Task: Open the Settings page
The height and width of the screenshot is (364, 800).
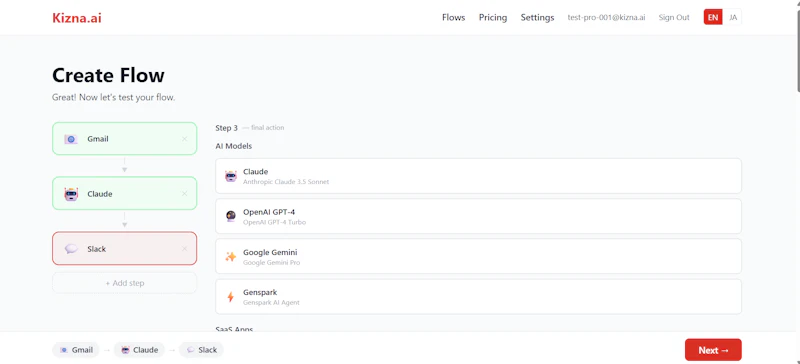Action: tap(537, 17)
